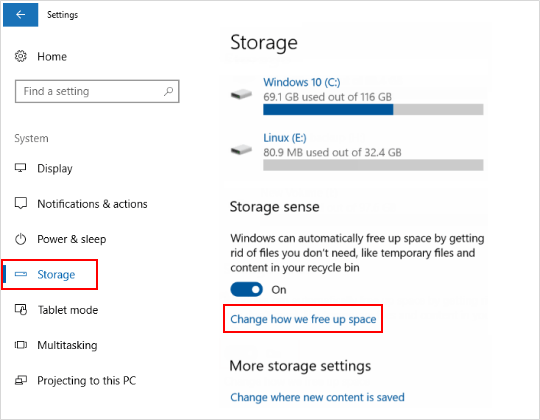Turn off the Storage sense toggle

[x=246, y=290]
